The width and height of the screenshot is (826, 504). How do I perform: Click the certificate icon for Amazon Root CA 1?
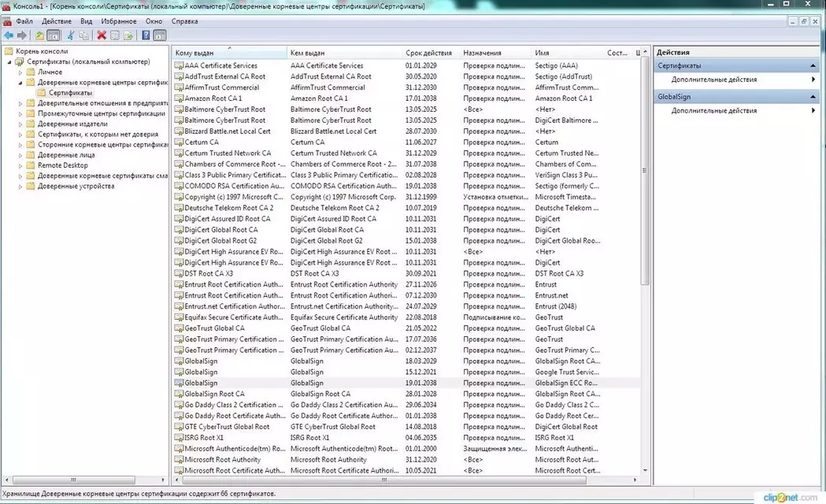(179, 98)
